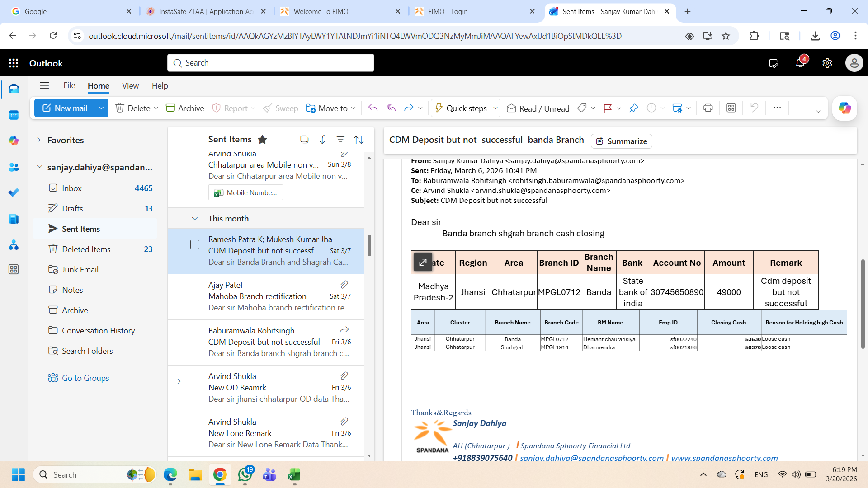The width and height of the screenshot is (868, 488).
Task: Expand the Favorites folder group
Action: click(x=39, y=140)
